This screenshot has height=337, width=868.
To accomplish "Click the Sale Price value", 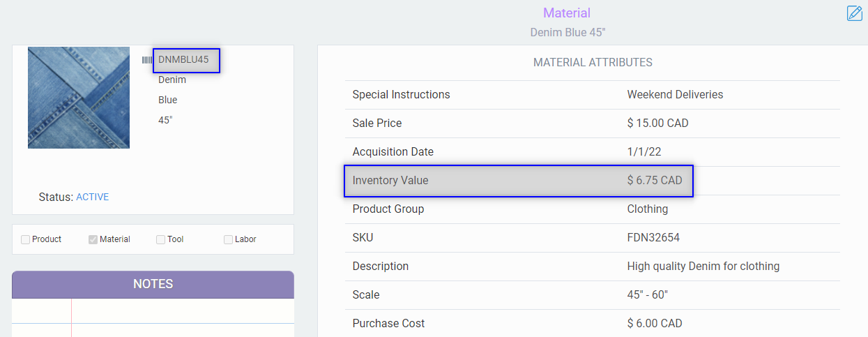I will click(657, 123).
